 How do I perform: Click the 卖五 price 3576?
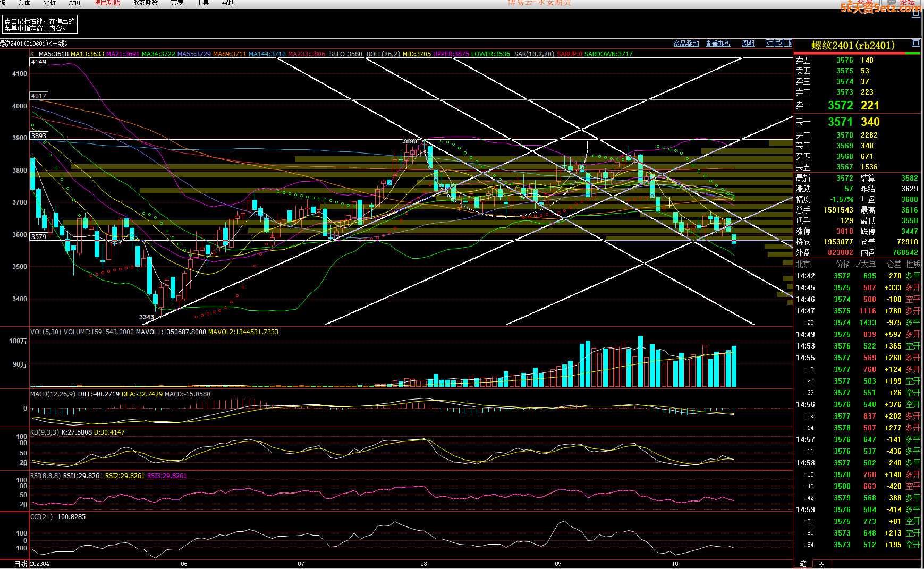click(x=844, y=60)
